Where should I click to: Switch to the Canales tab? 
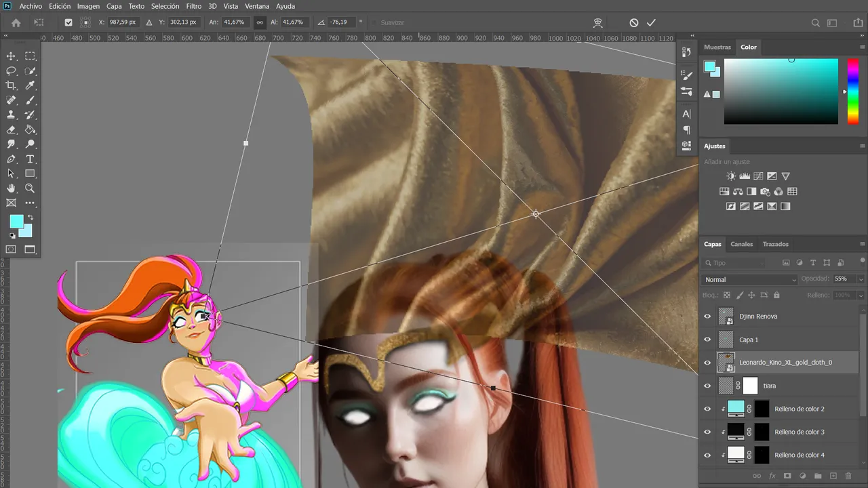click(741, 244)
